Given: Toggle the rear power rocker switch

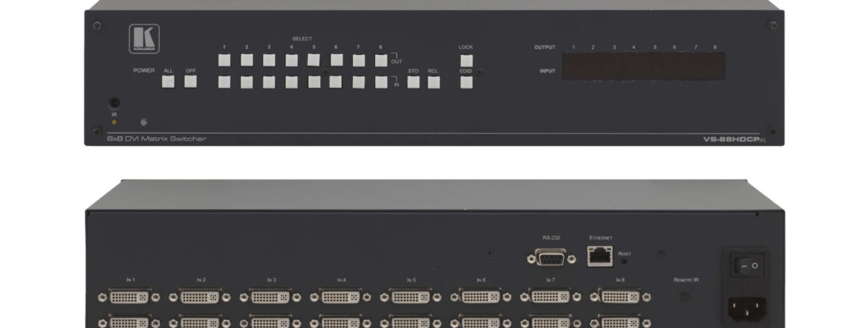Looking at the screenshot, I should (747, 266).
